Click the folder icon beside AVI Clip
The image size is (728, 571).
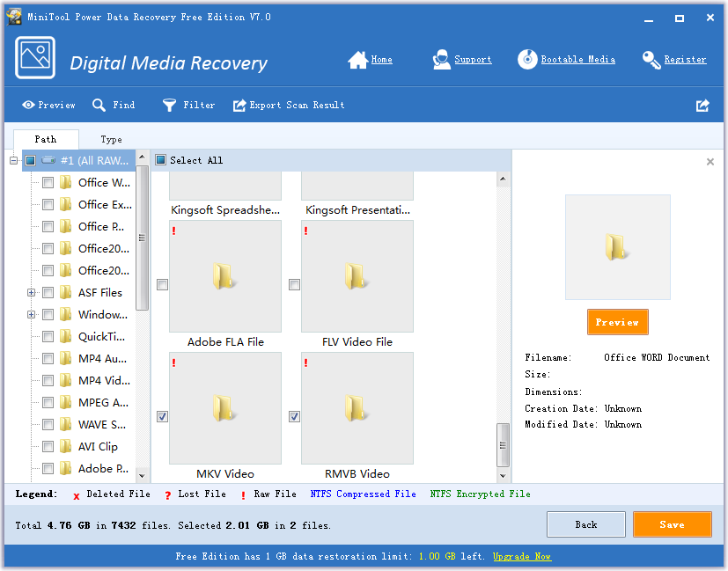click(65, 446)
